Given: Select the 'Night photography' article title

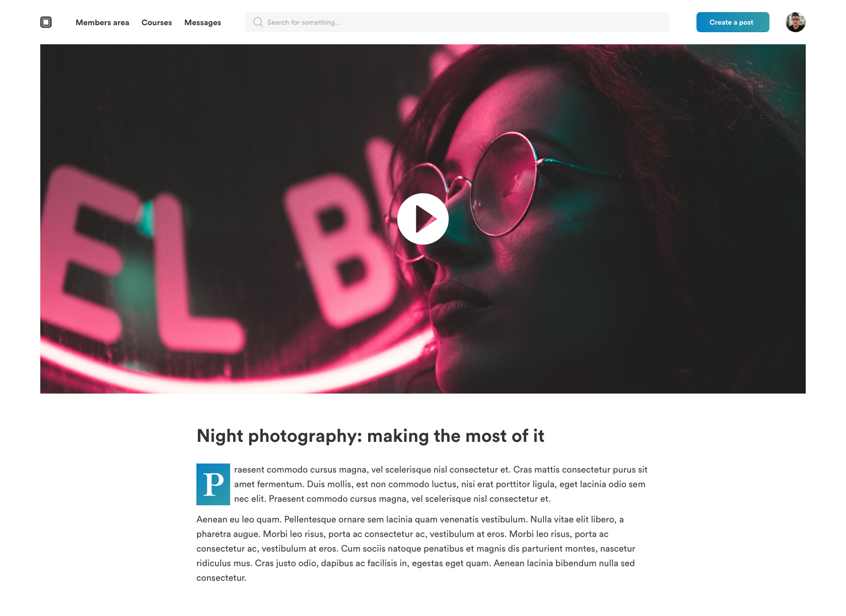Looking at the screenshot, I should click(x=371, y=436).
